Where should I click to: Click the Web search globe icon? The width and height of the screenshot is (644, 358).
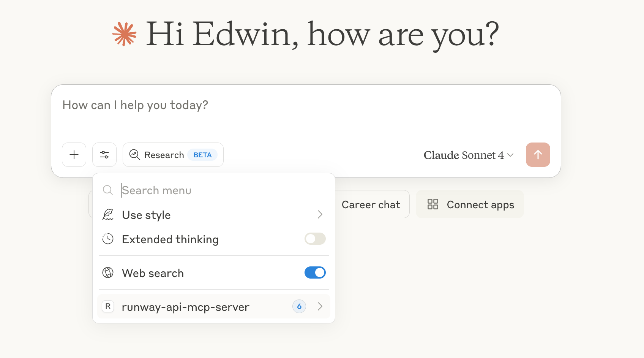click(108, 273)
